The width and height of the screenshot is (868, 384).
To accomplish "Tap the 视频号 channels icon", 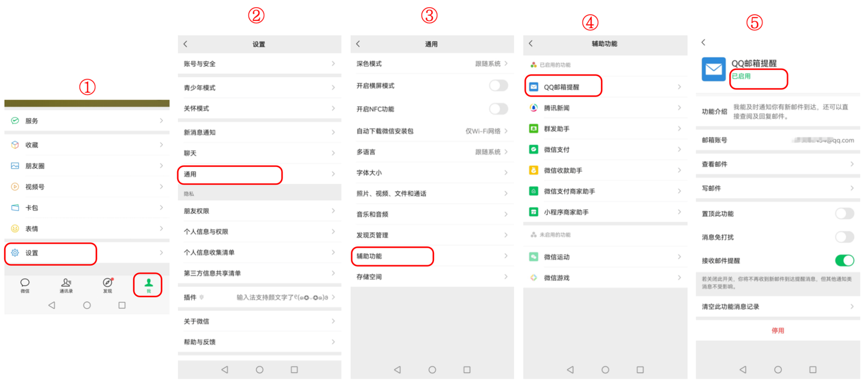I will 15,187.
